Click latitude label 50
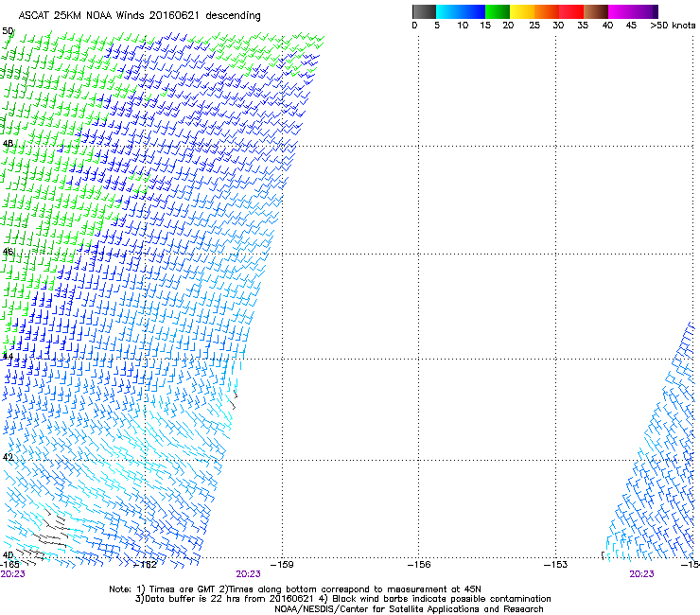 8,31
